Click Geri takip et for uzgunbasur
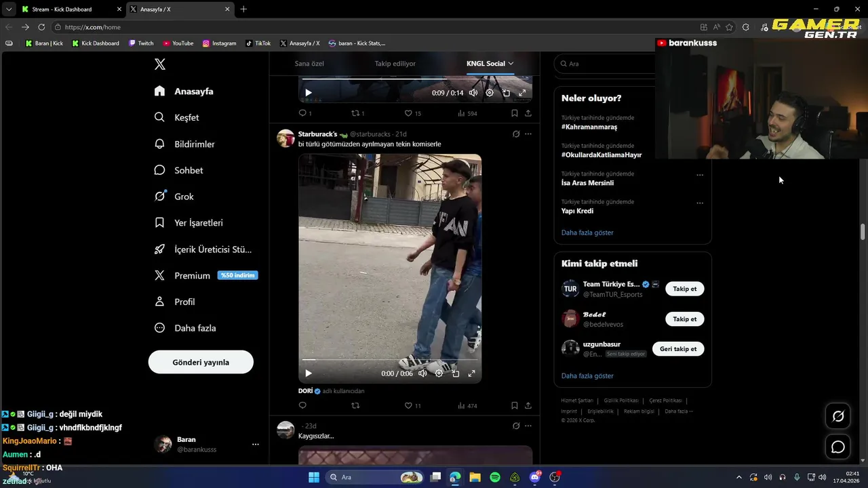Image resolution: width=868 pixels, height=488 pixels. [x=678, y=349]
